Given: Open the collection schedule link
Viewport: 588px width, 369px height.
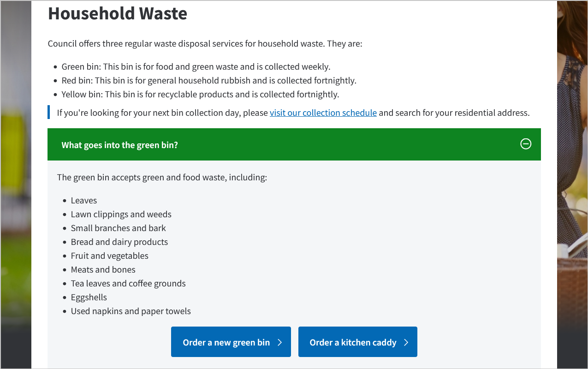Looking at the screenshot, I should coord(323,113).
